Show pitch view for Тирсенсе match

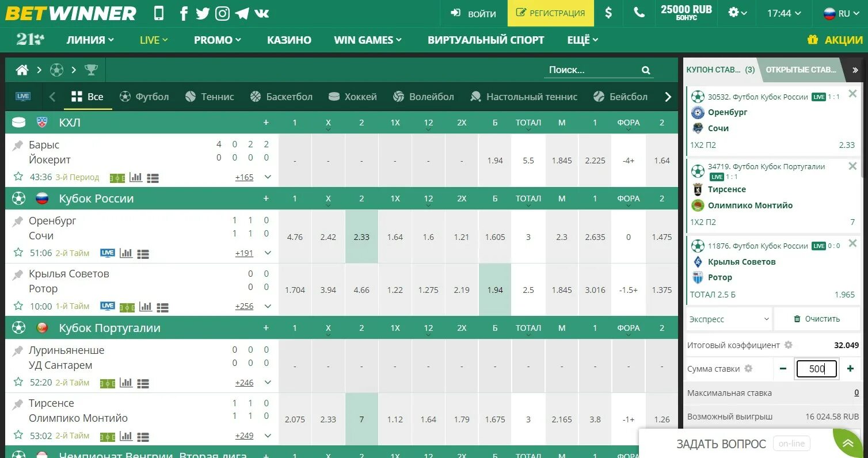pyautogui.click(x=108, y=437)
